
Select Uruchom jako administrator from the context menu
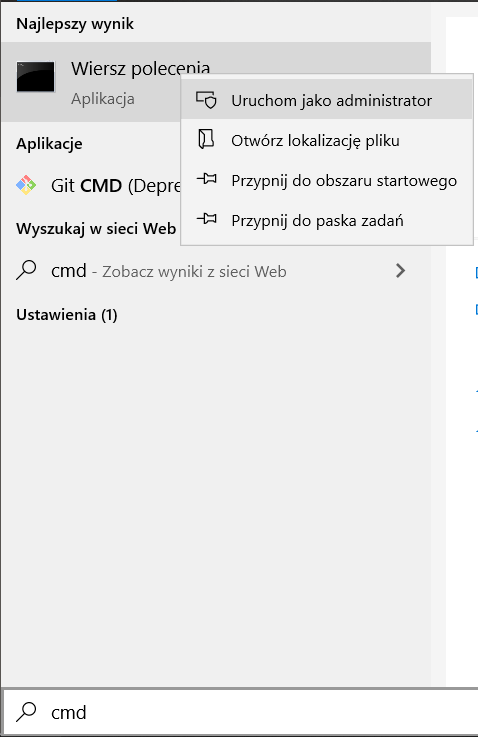click(327, 100)
